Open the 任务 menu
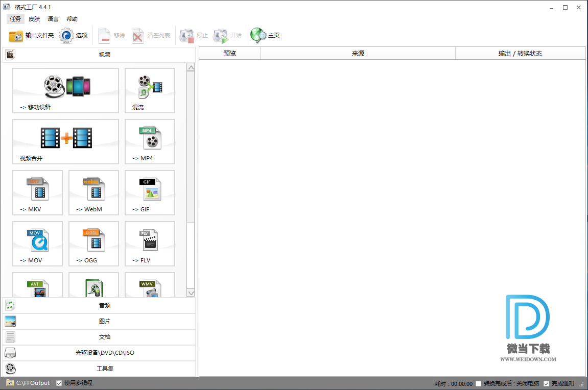 click(15, 19)
